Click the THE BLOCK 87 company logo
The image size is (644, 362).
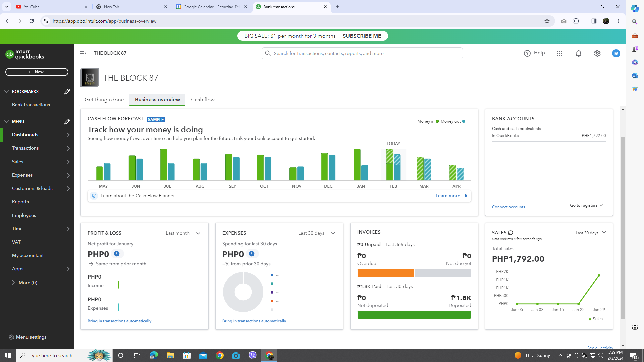[90, 77]
